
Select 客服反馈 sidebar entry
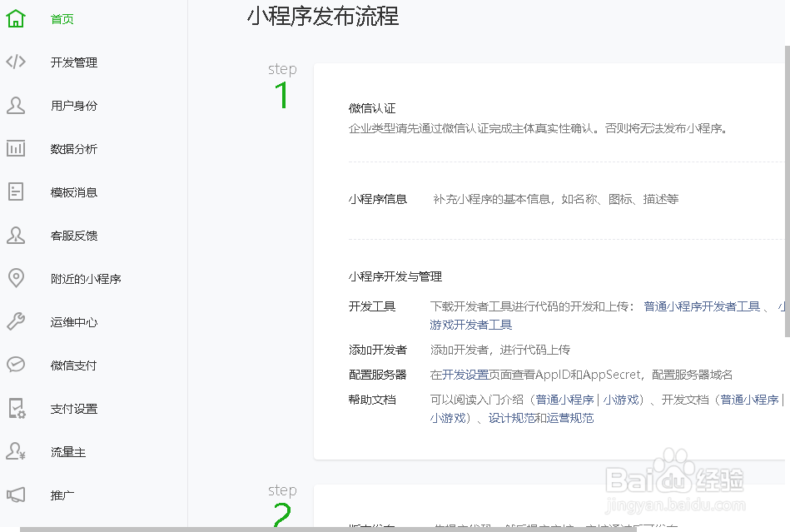pos(74,236)
